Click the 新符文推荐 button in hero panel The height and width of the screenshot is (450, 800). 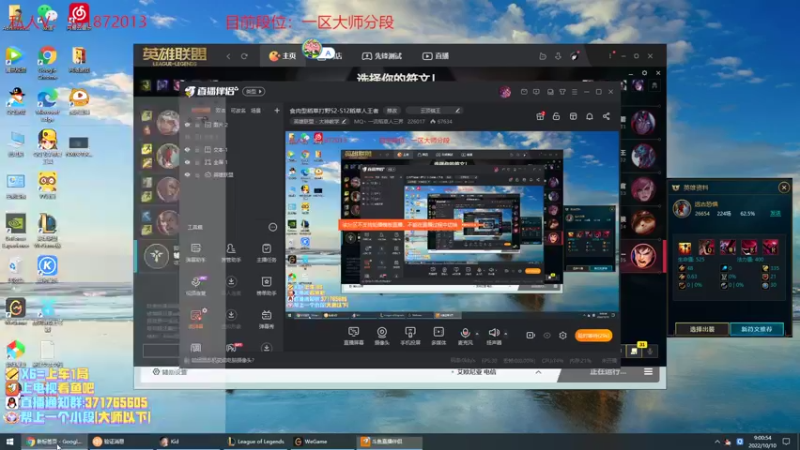pos(757,329)
